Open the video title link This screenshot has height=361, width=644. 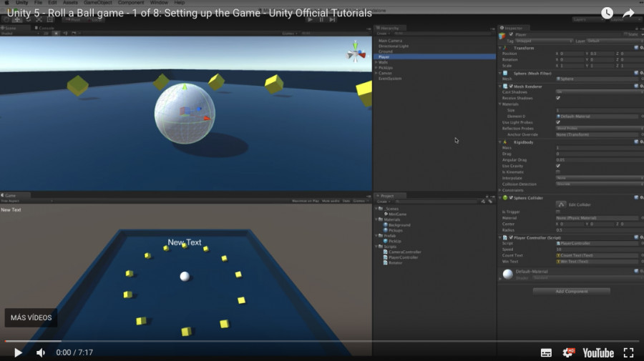[x=190, y=13]
